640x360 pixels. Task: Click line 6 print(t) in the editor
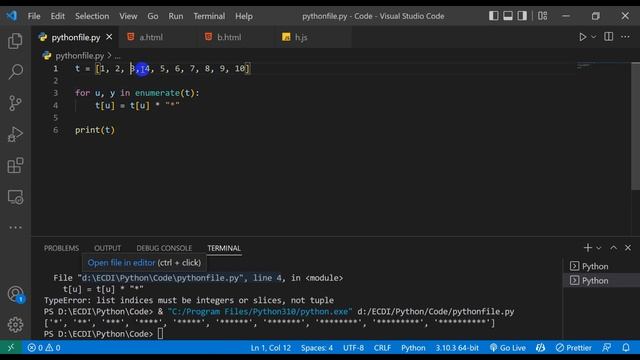tap(95, 130)
